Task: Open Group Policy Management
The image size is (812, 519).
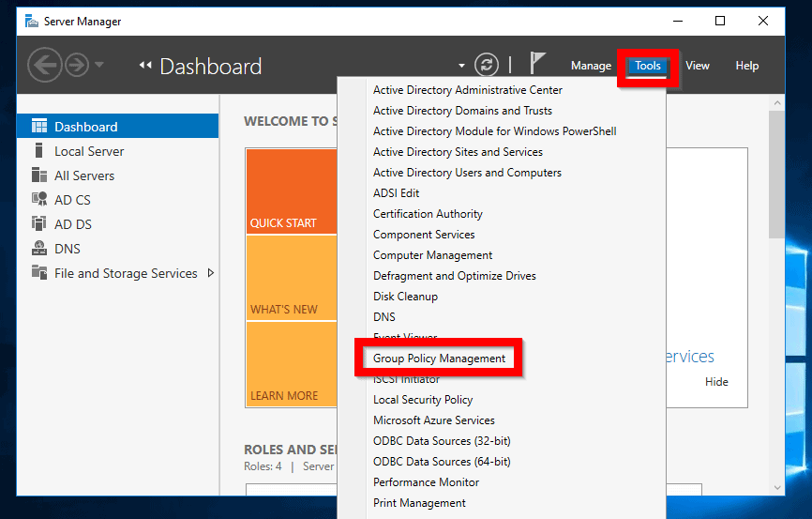Action: point(439,359)
